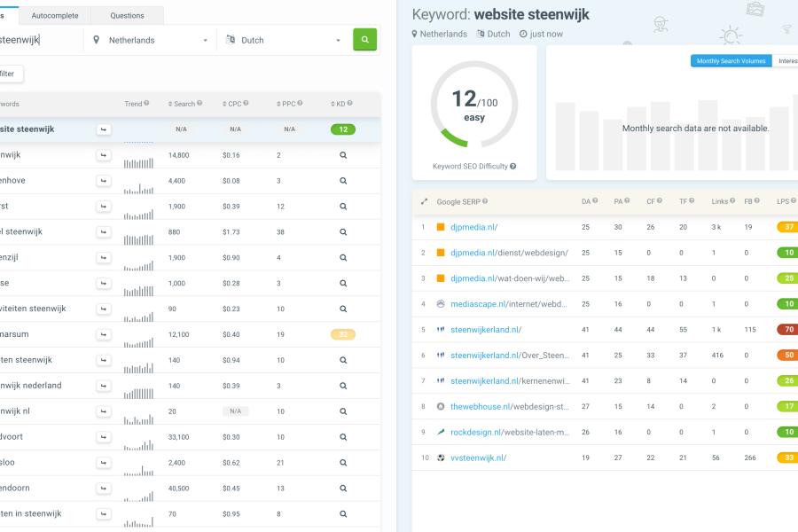Click the green KD 12 badge

pyautogui.click(x=343, y=129)
